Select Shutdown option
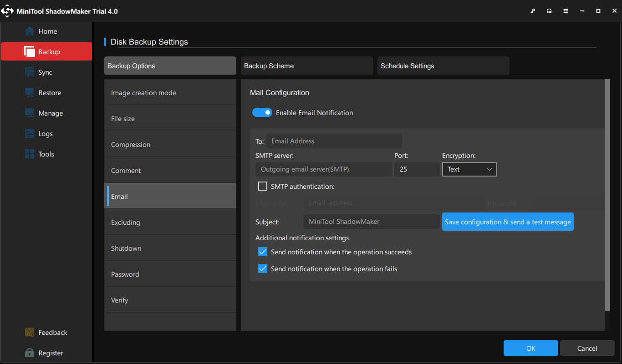622x364 pixels. coord(170,248)
